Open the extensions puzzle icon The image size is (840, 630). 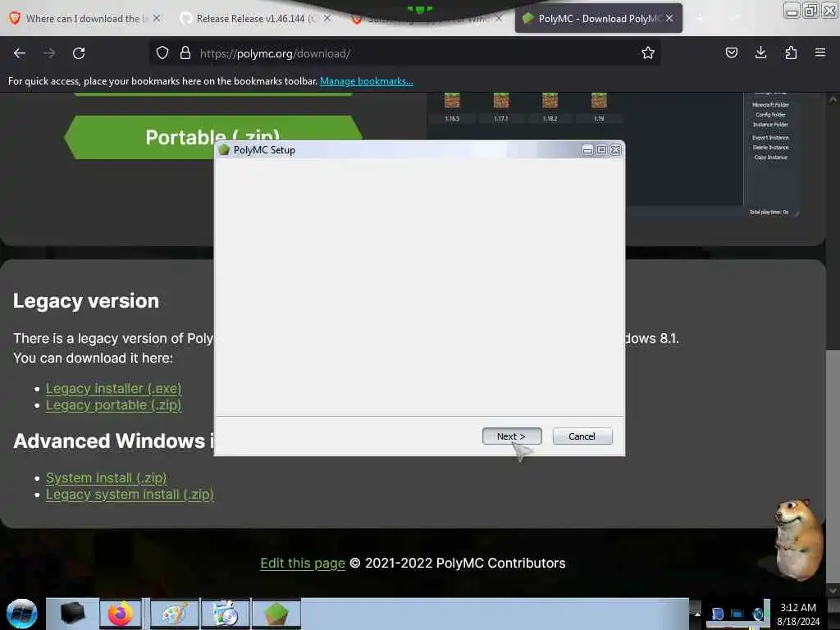pos(791,53)
